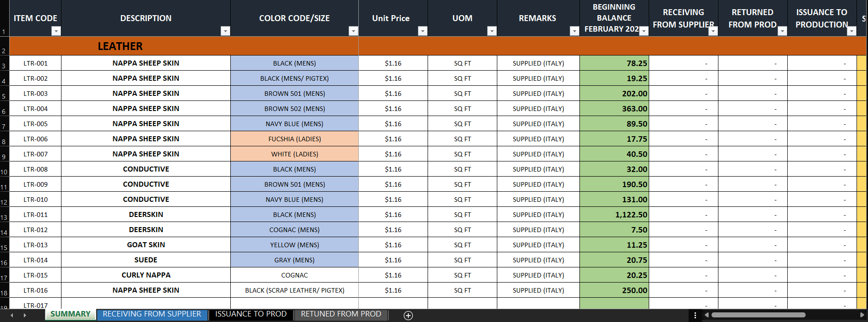Open DESCRIPTION filter dropdown
The image size is (868, 322).
point(225,31)
